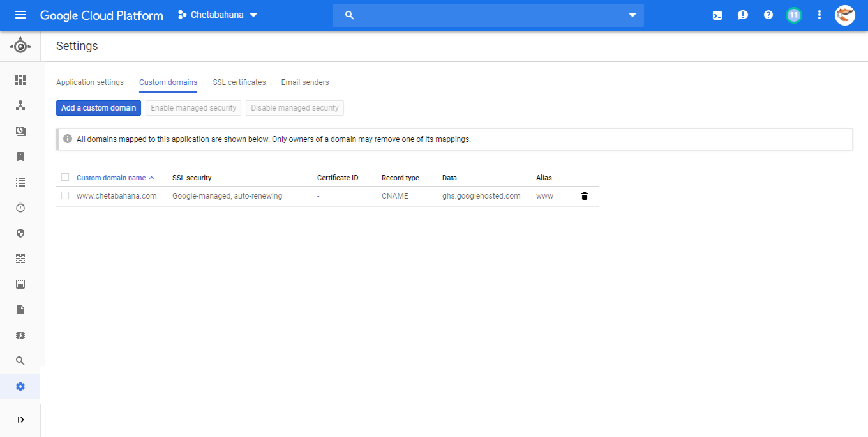Open the Memcache chip icon
The height and width of the screenshot is (437, 868).
(x=20, y=335)
